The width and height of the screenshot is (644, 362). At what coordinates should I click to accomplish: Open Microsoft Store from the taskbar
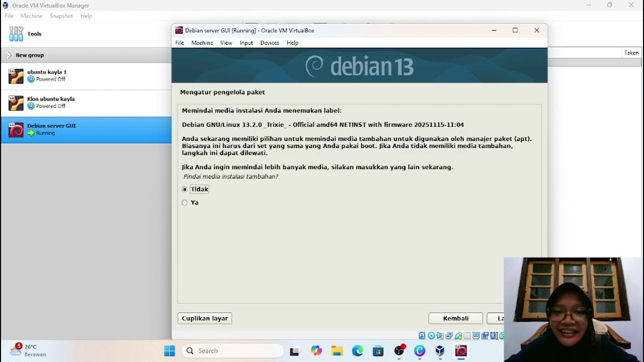tap(378, 351)
